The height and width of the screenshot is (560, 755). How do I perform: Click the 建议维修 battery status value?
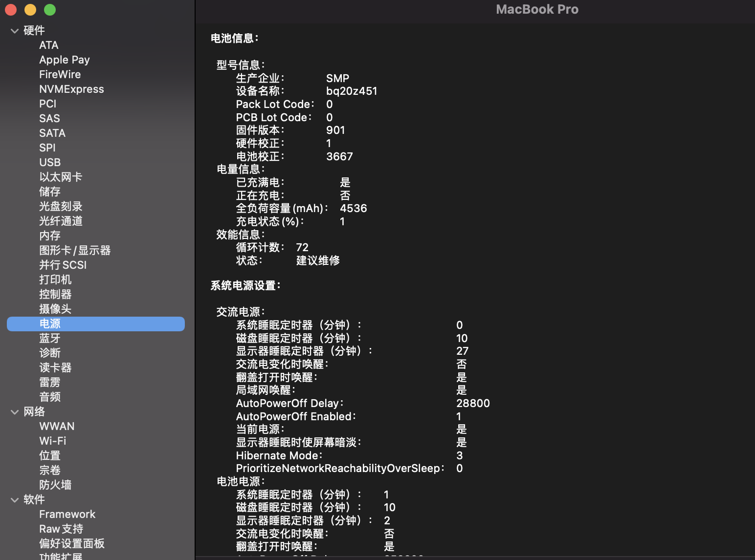pos(318,260)
